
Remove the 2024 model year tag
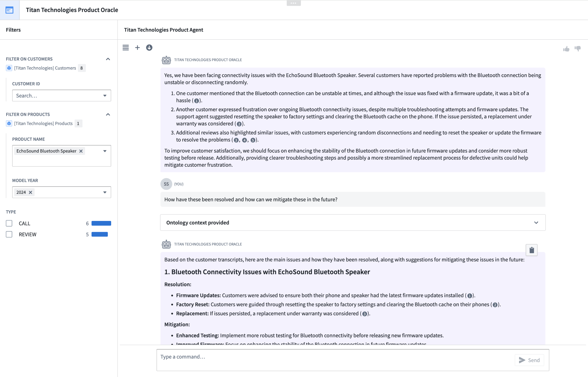31,192
